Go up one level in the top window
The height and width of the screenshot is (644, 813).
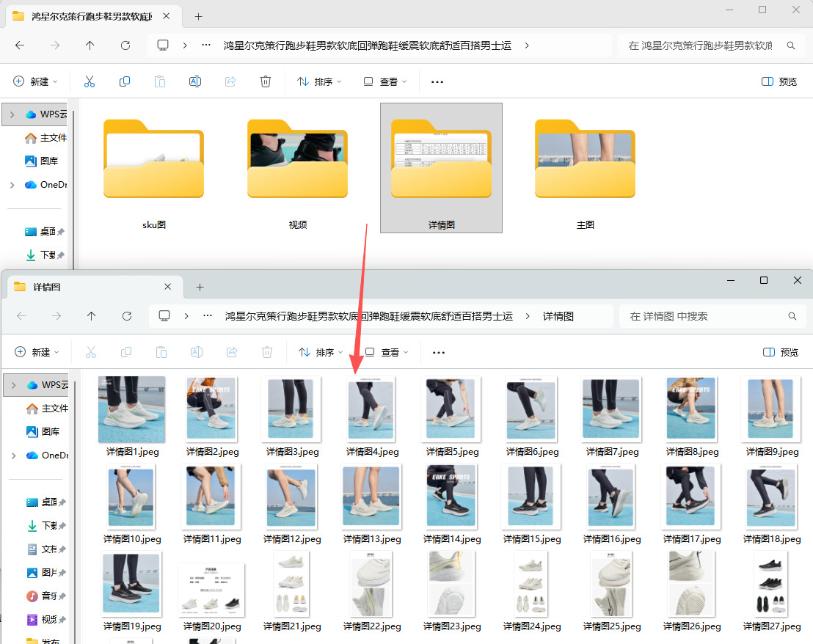[x=90, y=45]
